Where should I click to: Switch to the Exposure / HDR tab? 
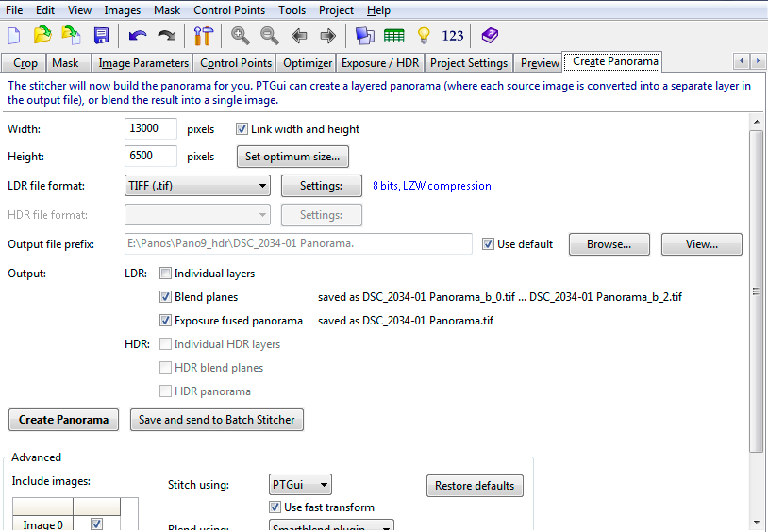[x=380, y=63]
